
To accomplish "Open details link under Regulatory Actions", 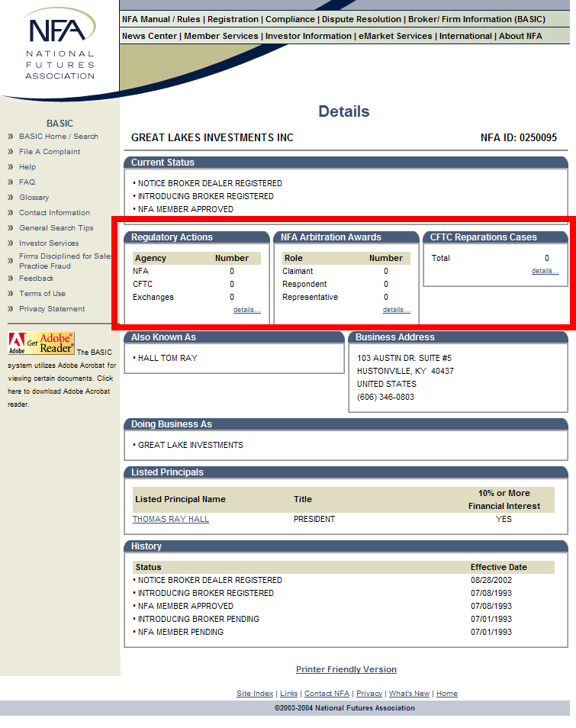I will tap(247, 310).
